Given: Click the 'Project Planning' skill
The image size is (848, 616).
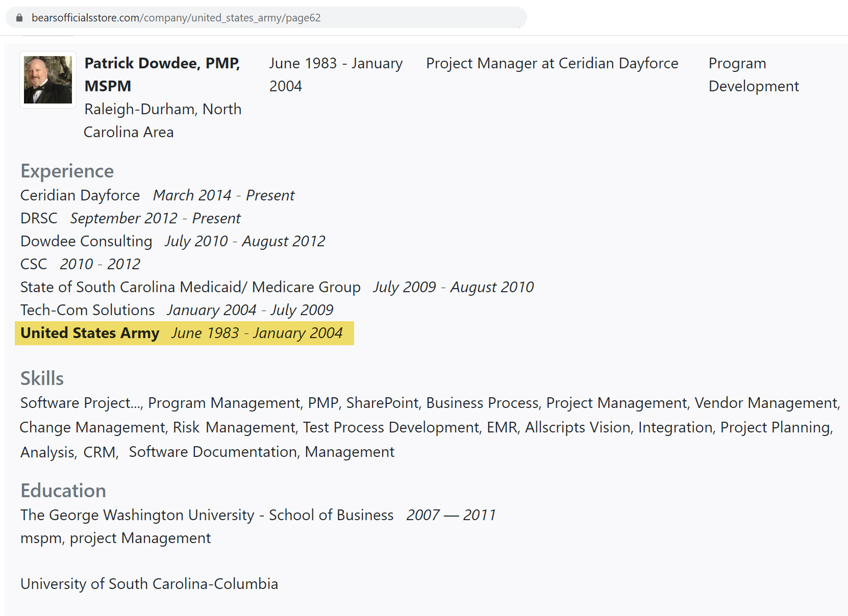Looking at the screenshot, I should (775, 427).
